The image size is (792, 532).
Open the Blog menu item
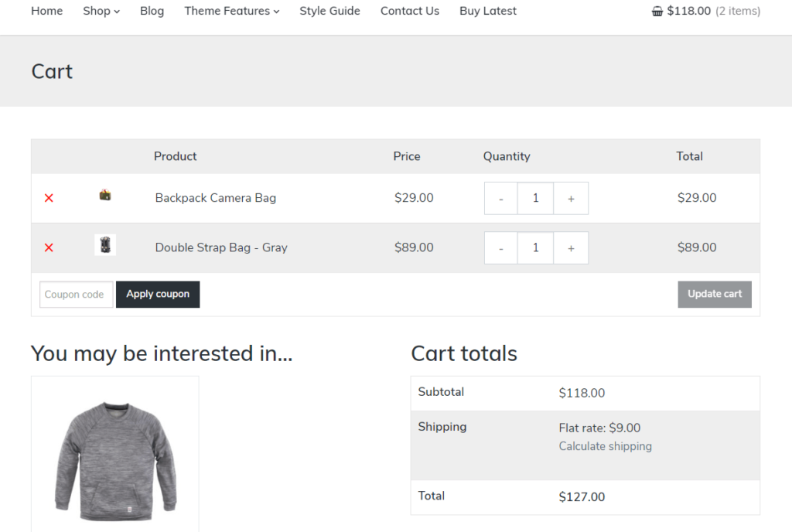pyautogui.click(x=152, y=11)
